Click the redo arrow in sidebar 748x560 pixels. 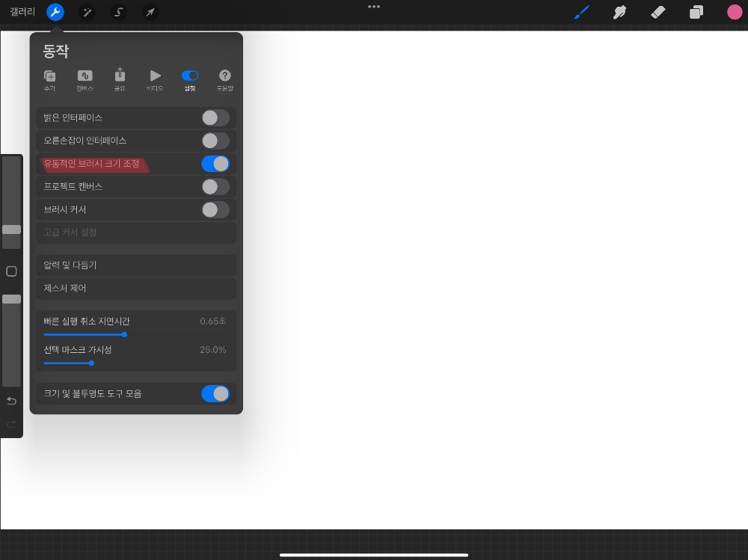point(11,424)
